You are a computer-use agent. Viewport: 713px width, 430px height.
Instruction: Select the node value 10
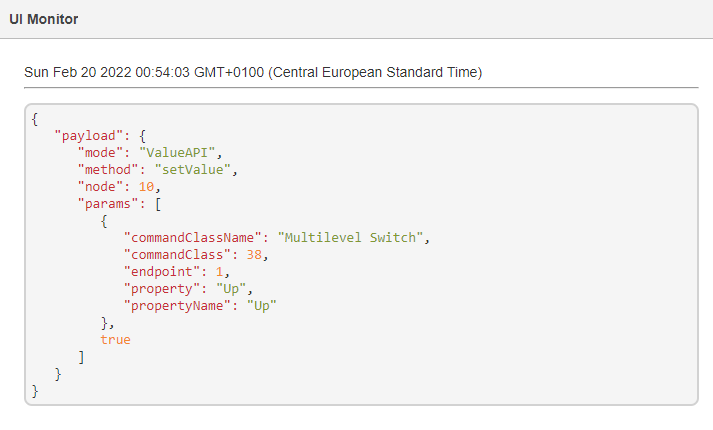point(146,187)
